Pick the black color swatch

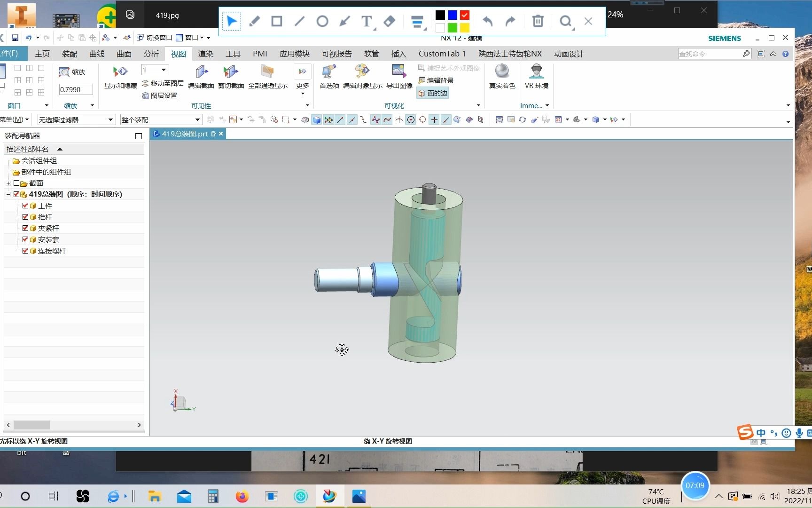click(x=440, y=15)
